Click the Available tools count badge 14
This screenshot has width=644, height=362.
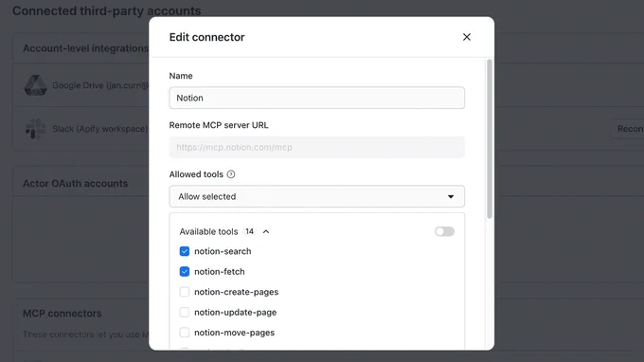(x=249, y=231)
